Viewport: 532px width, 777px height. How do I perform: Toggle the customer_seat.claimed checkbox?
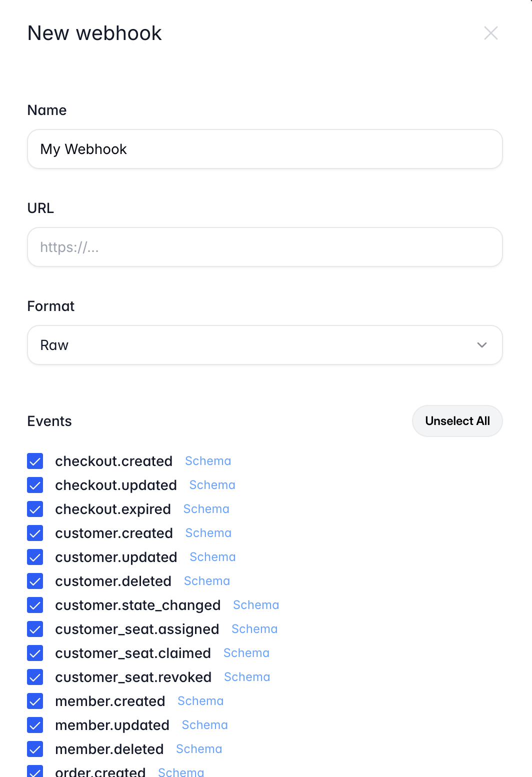tap(35, 653)
